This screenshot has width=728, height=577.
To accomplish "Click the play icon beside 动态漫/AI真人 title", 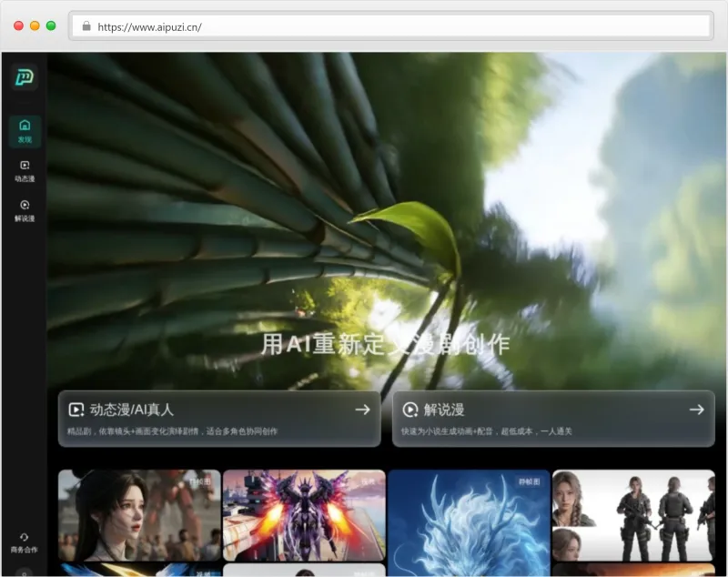I will [76, 410].
